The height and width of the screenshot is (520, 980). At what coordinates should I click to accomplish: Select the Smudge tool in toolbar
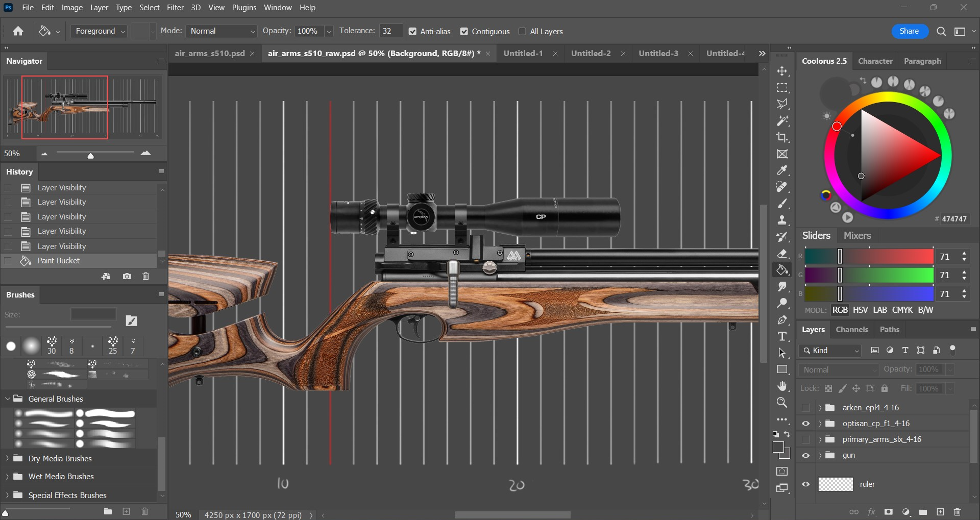click(x=782, y=287)
